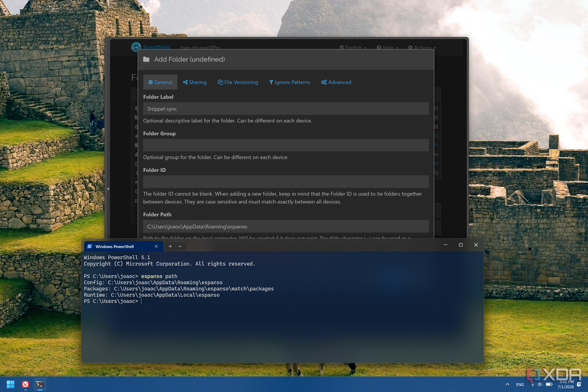
Task: Open the Terminal new-tab profile dropdown
Action: pyautogui.click(x=180, y=246)
